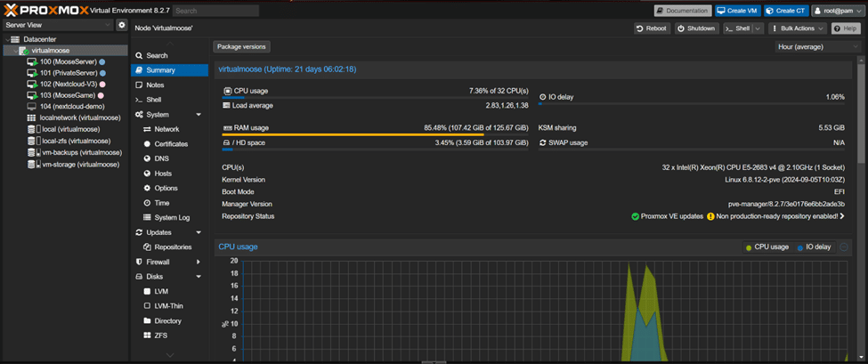Open local (virtualmoose) storage
868x364 pixels.
click(71, 129)
